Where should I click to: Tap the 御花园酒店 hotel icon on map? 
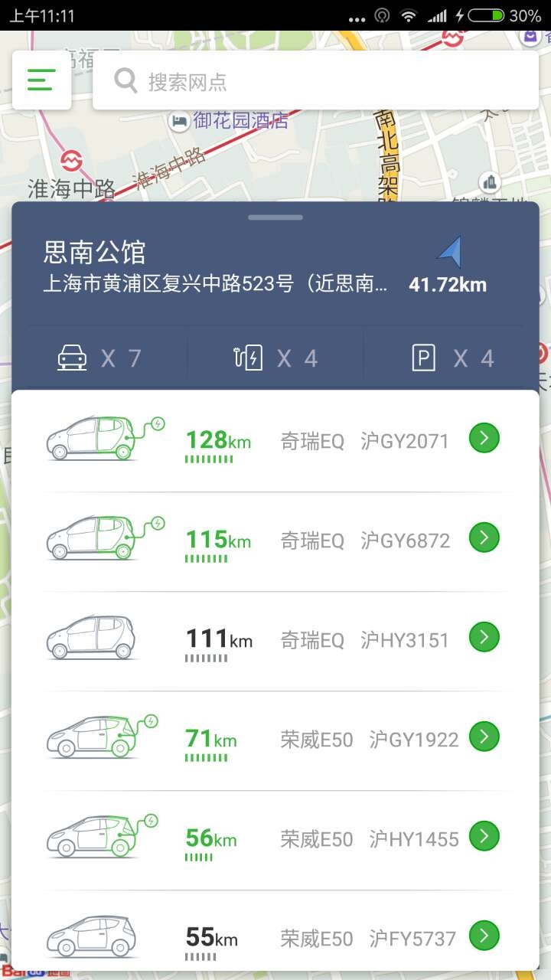[179, 120]
